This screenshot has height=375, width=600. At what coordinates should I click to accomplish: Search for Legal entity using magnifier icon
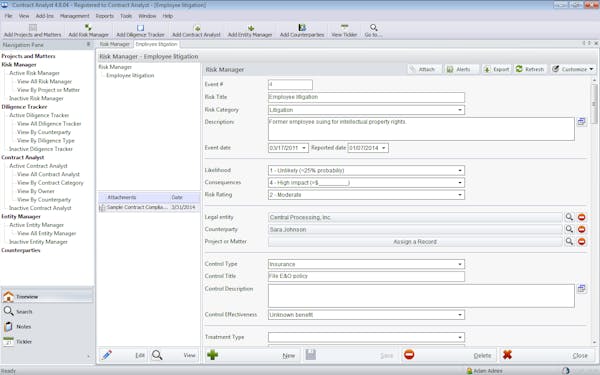pos(569,217)
